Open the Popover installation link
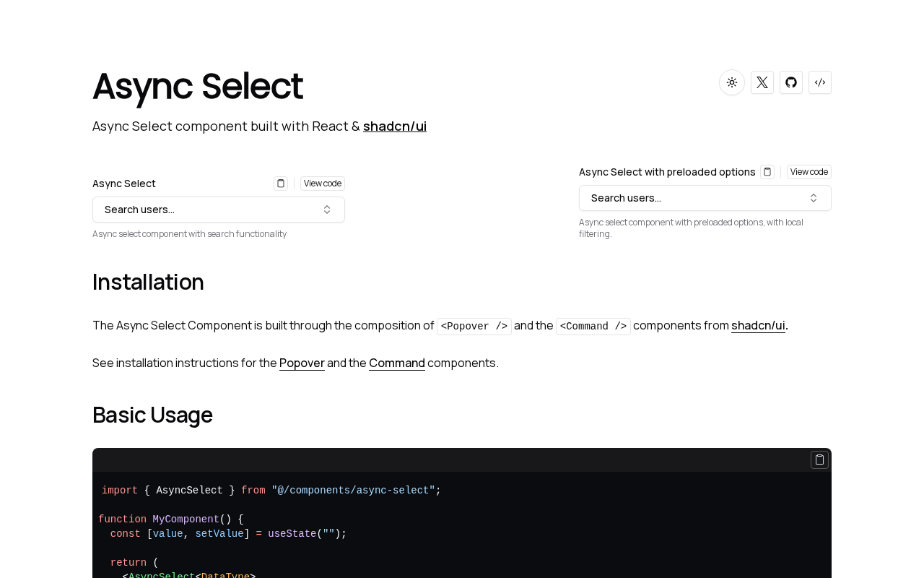The width and height of the screenshot is (924, 578). click(302, 363)
